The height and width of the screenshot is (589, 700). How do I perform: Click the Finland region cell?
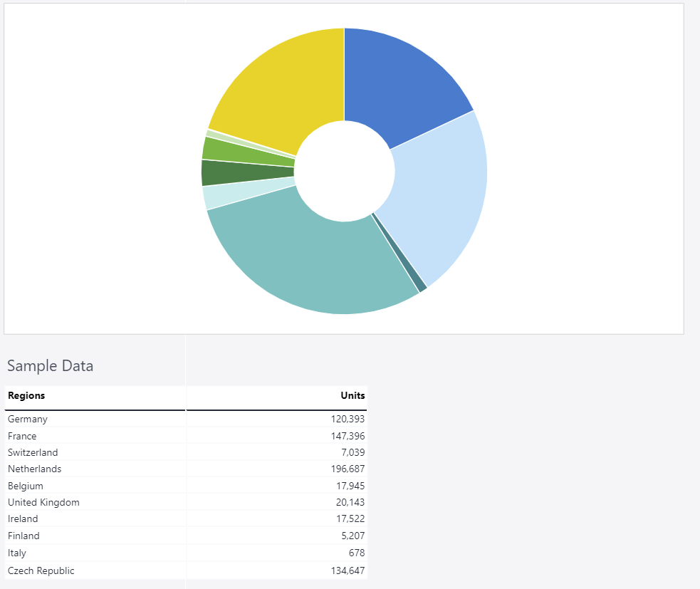pyautogui.click(x=23, y=536)
